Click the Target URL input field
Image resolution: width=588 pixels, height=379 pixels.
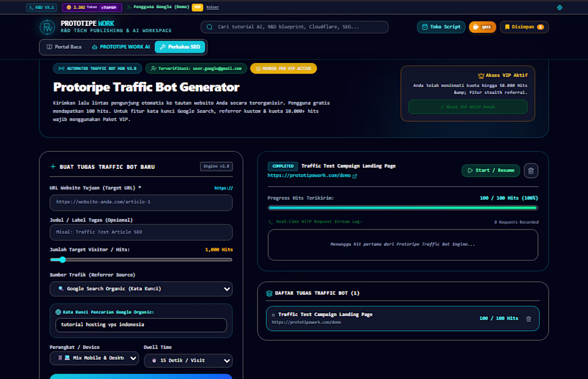click(141, 202)
